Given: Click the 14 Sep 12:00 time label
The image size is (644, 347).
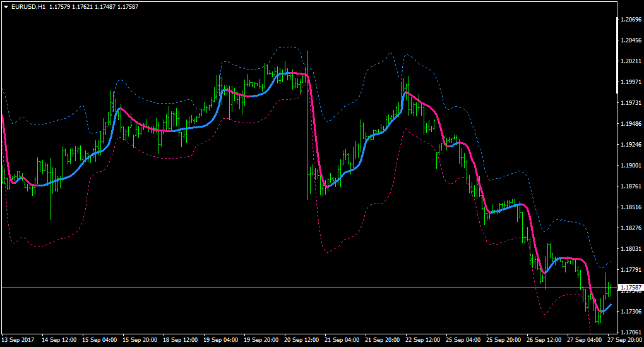Looking at the screenshot, I should pyautogui.click(x=59, y=340).
